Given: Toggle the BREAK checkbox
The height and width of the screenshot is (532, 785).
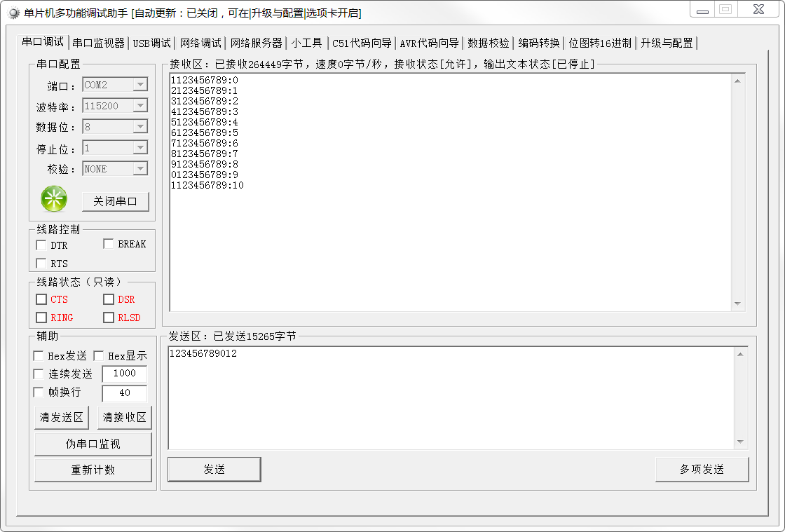Looking at the screenshot, I should (108, 244).
